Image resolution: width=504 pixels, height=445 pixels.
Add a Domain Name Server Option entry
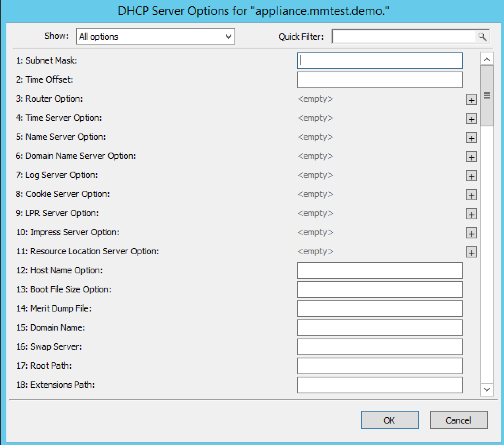[x=471, y=157]
